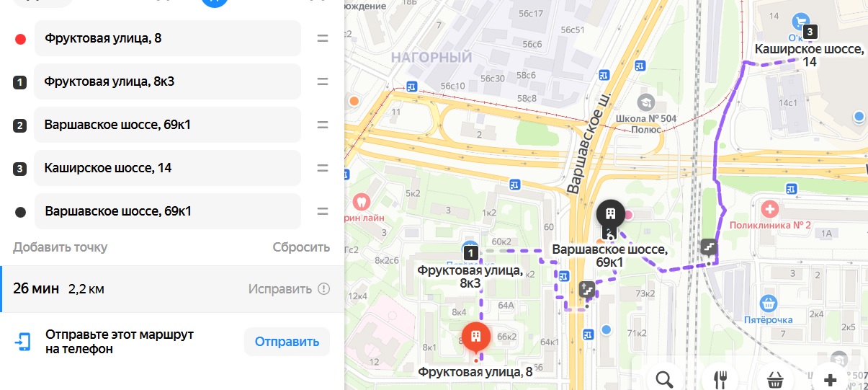Click the red Фруктовая улица, 8 map marker

pos(475,337)
